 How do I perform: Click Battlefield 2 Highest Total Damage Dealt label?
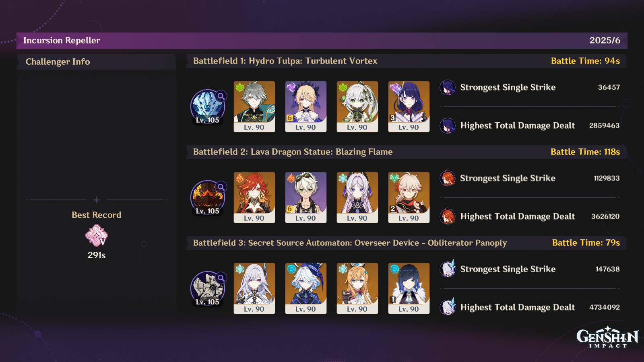coord(518,216)
